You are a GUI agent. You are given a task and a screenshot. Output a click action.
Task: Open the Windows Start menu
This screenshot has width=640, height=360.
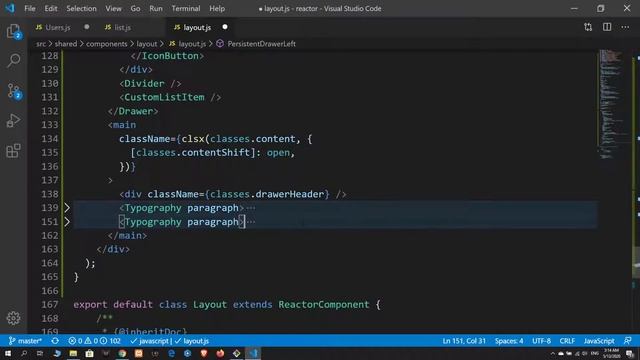pos(8,353)
